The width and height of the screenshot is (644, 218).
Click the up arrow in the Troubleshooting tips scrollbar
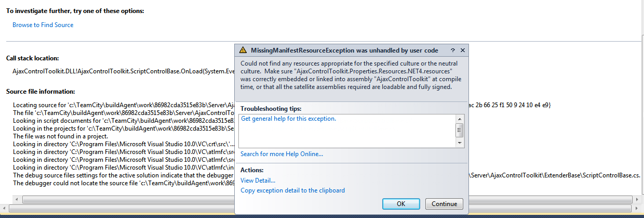click(459, 119)
